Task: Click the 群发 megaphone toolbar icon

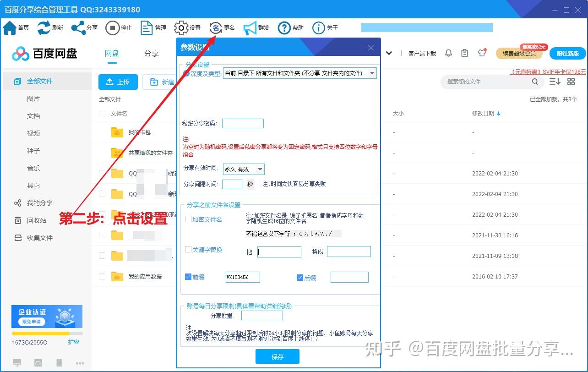Action: point(250,28)
